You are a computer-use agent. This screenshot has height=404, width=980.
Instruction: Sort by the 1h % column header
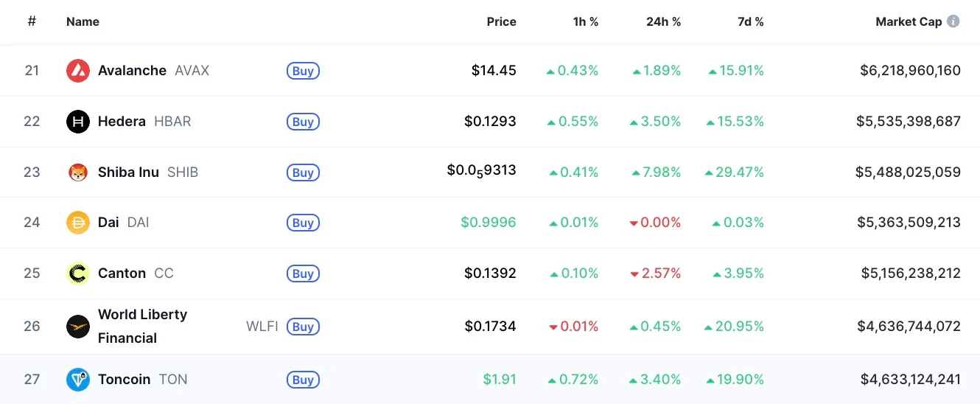tap(585, 21)
